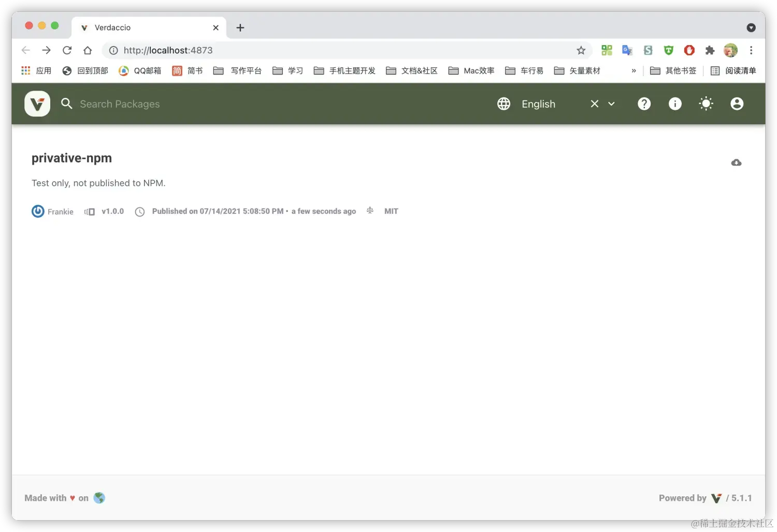Open 写作平台 bookmark folder

coord(237,70)
